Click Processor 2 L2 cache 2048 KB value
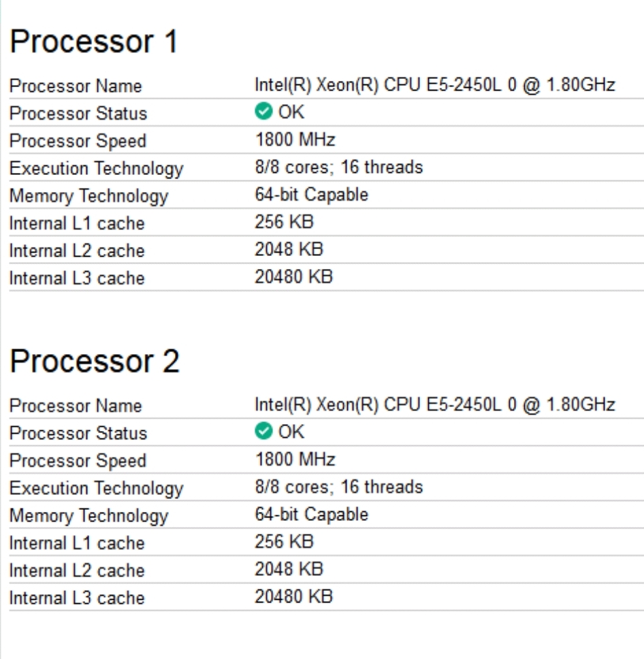 (289, 569)
